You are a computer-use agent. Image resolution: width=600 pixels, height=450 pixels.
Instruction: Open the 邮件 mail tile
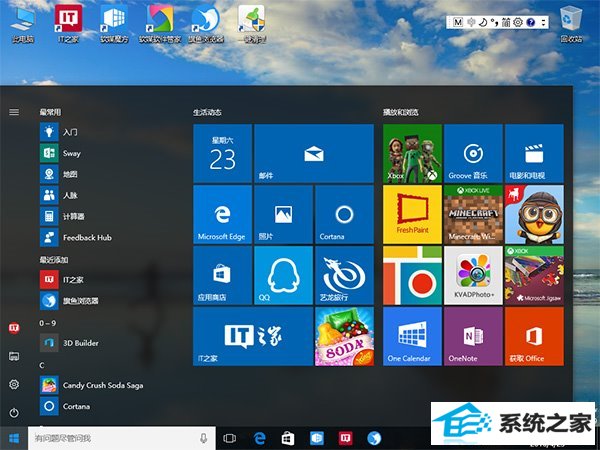coord(314,153)
